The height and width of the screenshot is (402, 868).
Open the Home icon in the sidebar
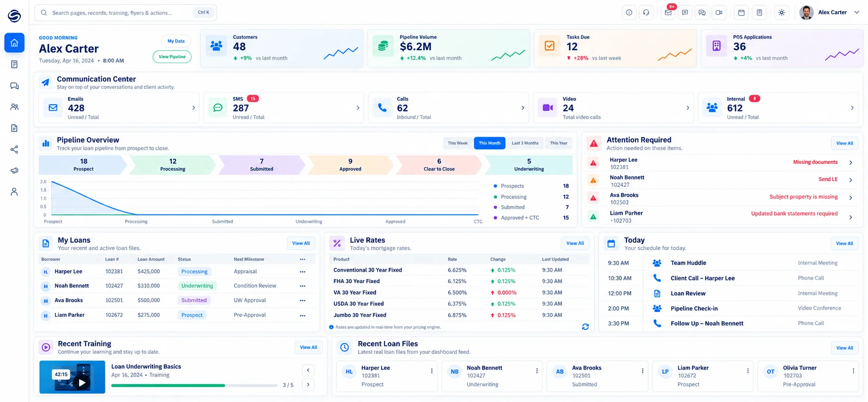click(x=14, y=43)
